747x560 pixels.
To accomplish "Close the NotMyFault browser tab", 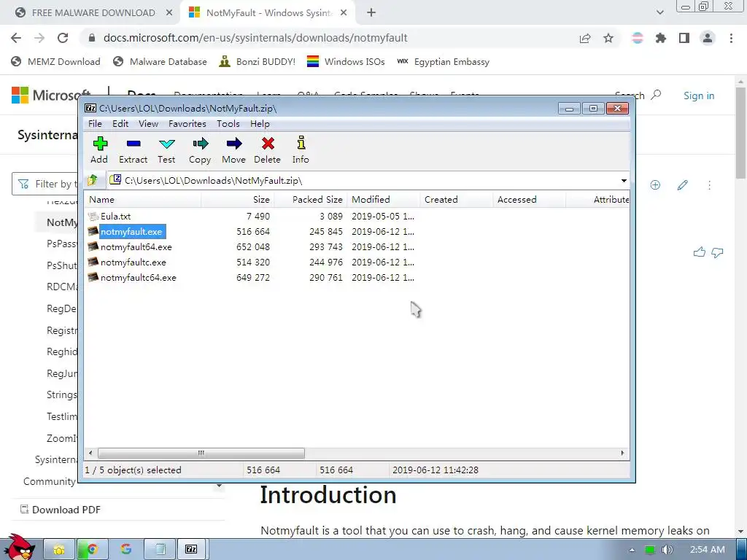I will tap(344, 13).
